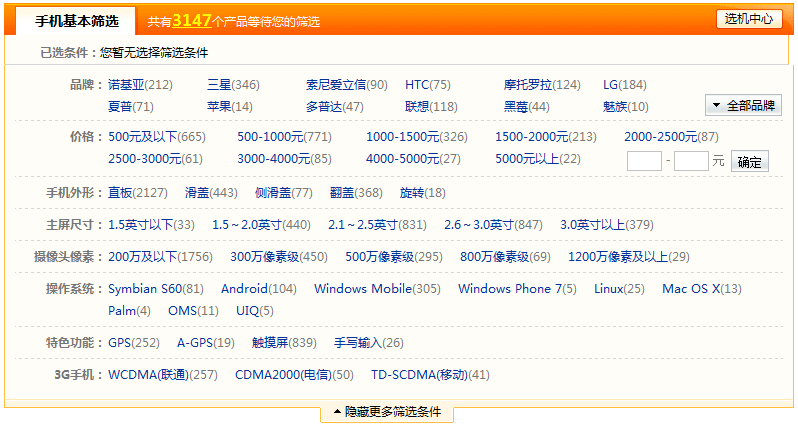Expand the 全部品牌 brand dropdown
The height and width of the screenshot is (428, 798).
pos(743,105)
